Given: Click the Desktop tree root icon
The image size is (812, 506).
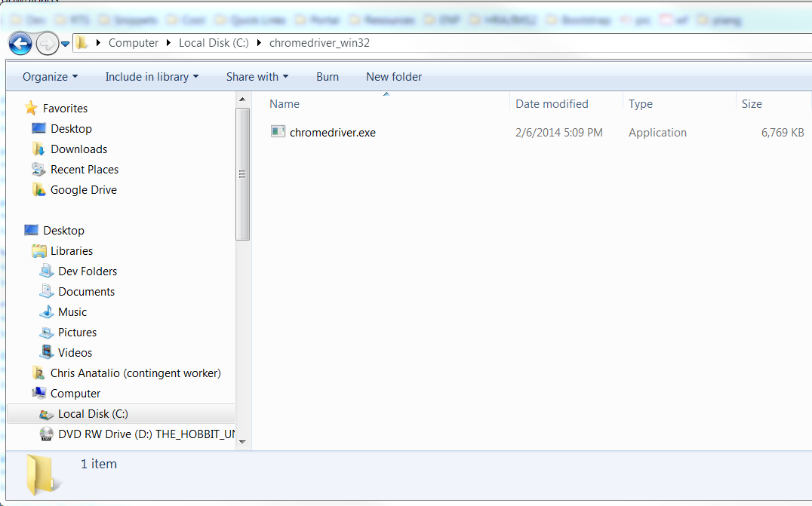Looking at the screenshot, I should coord(32,230).
